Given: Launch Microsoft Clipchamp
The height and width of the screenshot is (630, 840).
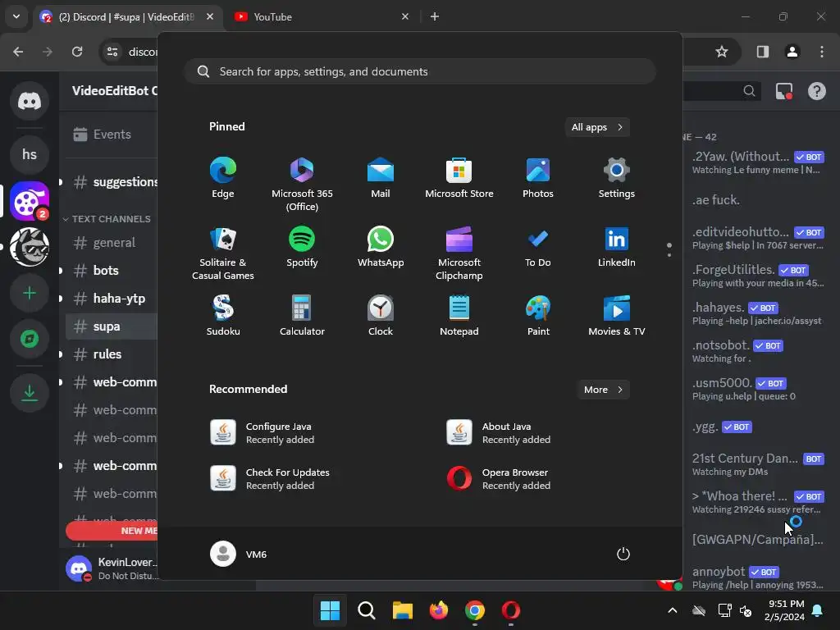Looking at the screenshot, I should tap(459, 253).
